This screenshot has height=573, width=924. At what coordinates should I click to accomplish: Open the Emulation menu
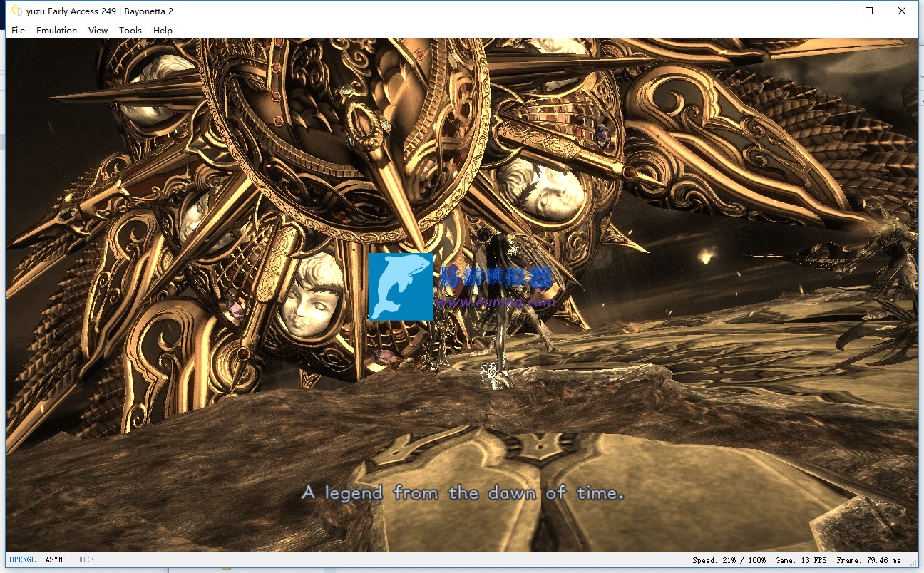pyautogui.click(x=57, y=31)
